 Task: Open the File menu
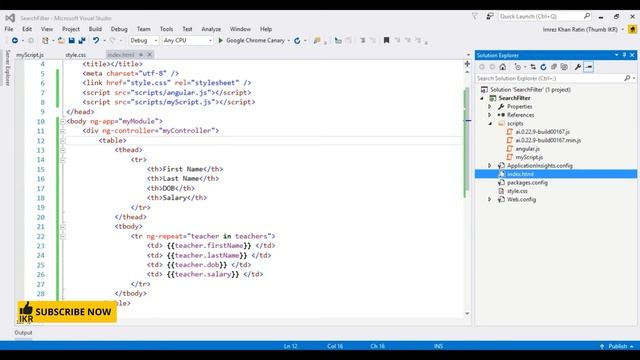pyautogui.click(x=9, y=29)
